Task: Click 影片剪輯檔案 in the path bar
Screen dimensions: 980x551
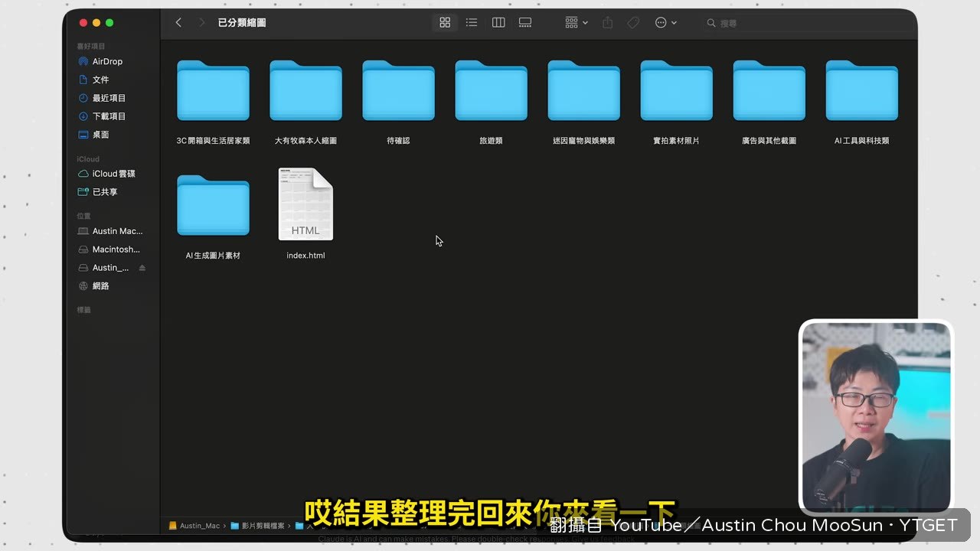Action: (x=257, y=526)
